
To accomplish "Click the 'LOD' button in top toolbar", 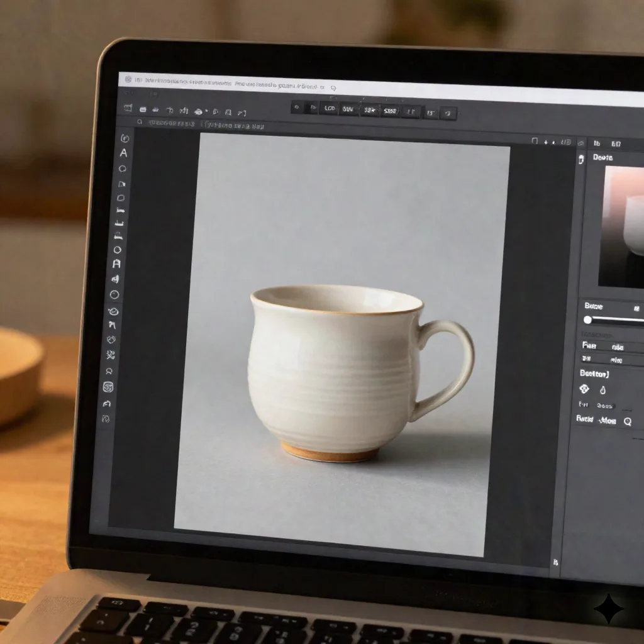I will click(330, 108).
